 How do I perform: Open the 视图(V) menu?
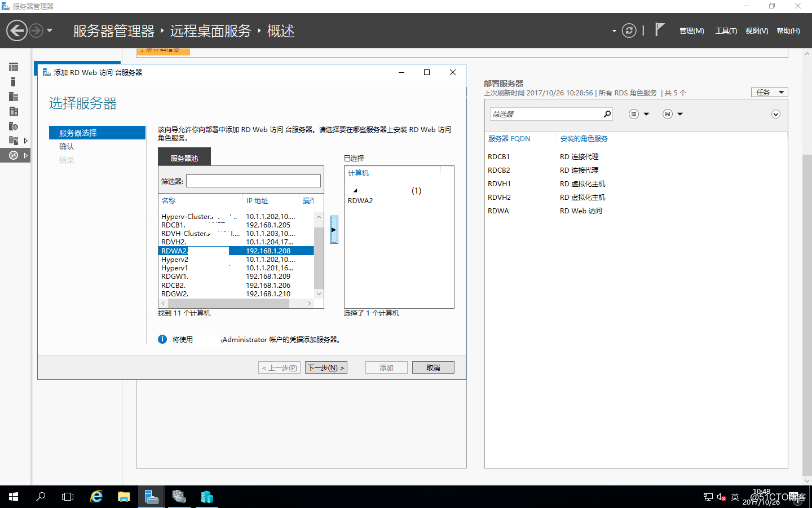[757, 31]
